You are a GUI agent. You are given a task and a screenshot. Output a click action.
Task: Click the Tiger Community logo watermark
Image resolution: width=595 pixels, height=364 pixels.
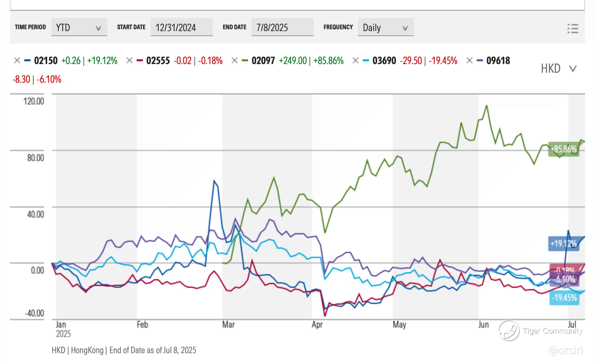pyautogui.click(x=510, y=331)
